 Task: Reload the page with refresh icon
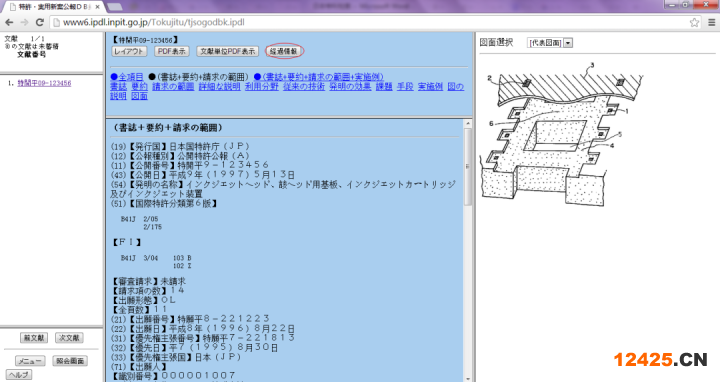(x=40, y=22)
